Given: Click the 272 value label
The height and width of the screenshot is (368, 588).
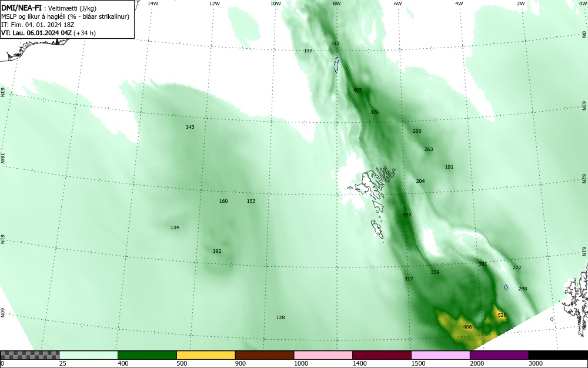Looking at the screenshot, I should point(517,267).
